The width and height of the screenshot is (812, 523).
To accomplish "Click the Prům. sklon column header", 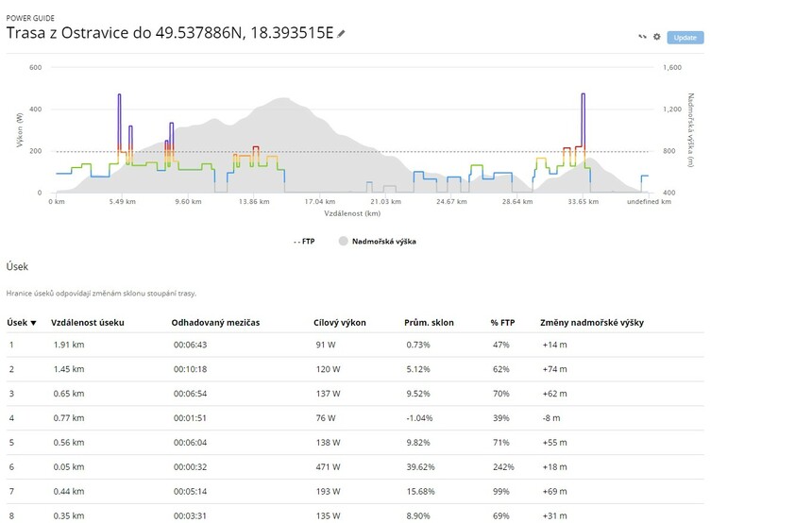I will click(430, 322).
